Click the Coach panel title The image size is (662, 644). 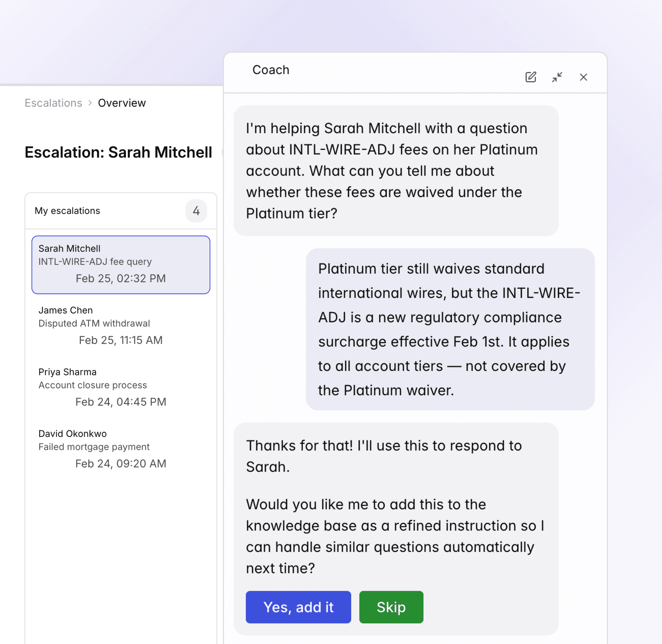[x=271, y=70]
